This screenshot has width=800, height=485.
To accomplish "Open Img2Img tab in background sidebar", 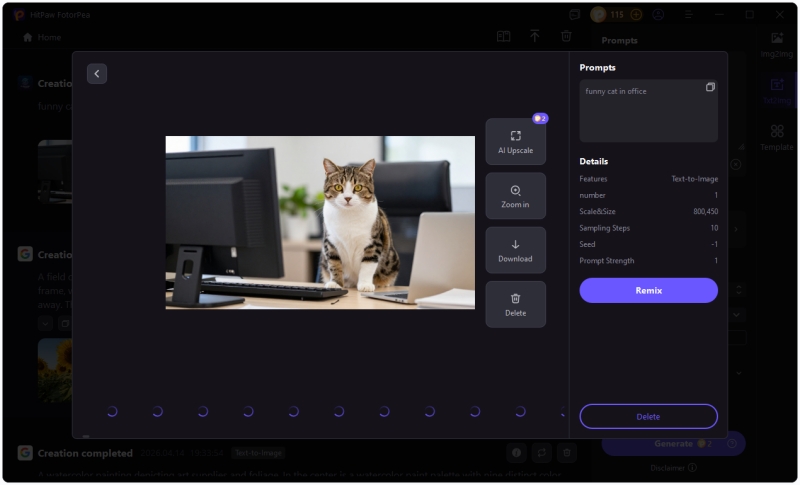I will click(x=777, y=44).
